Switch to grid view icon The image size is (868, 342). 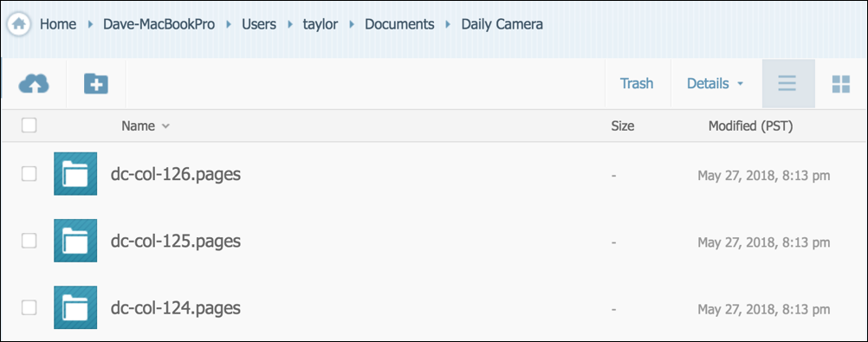[x=841, y=84]
